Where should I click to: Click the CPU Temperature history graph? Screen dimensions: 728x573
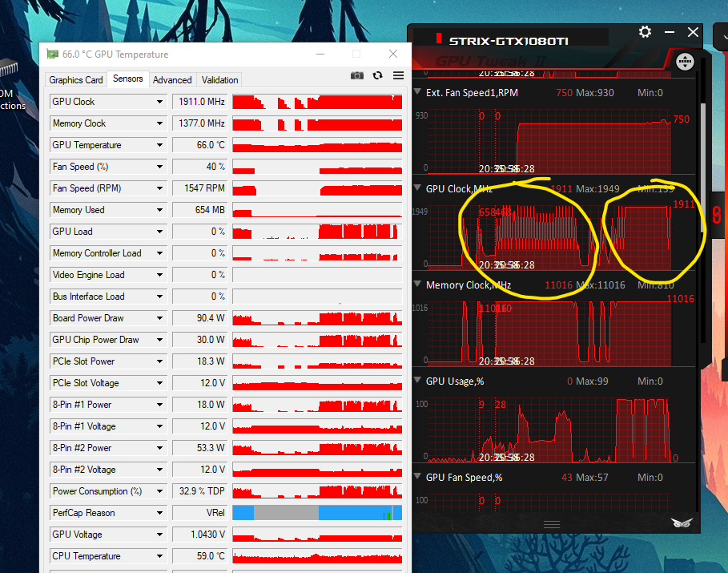[x=317, y=556]
